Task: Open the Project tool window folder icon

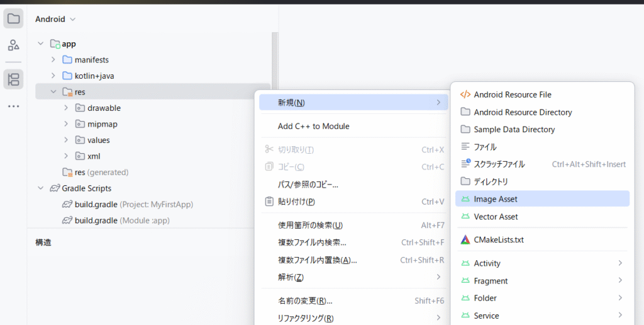Action: [13, 18]
